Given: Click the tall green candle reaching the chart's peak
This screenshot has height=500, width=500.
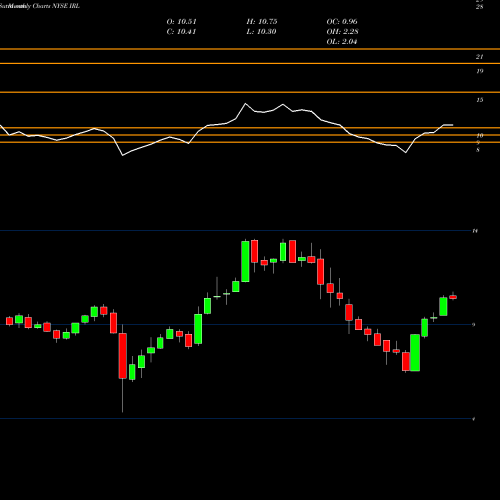Looking at the screenshot, I should pos(245,261).
